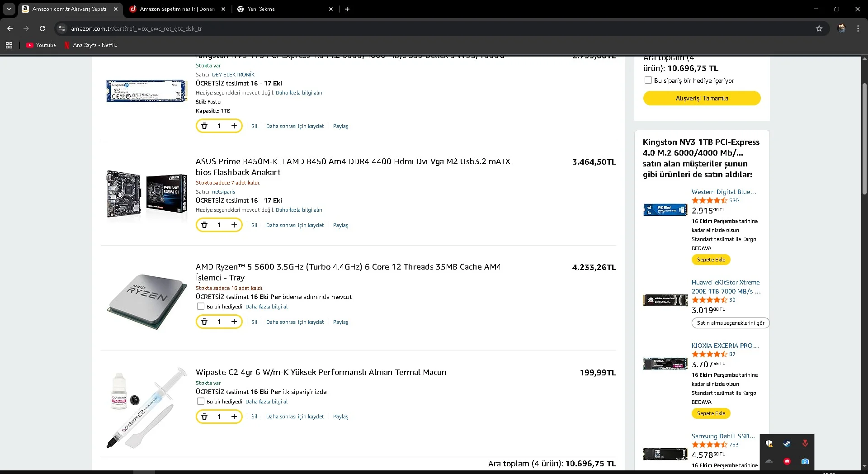Click the trash icon for Wipaste C2 thermal paste
Screen dimensions: 868x474
tap(204, 417)
